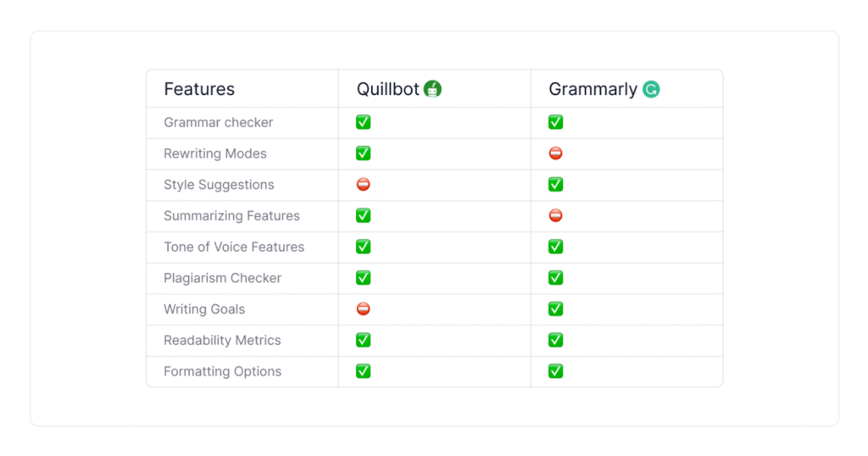Click Quillbot's Summarizing Features checkmark

point(363,215)
